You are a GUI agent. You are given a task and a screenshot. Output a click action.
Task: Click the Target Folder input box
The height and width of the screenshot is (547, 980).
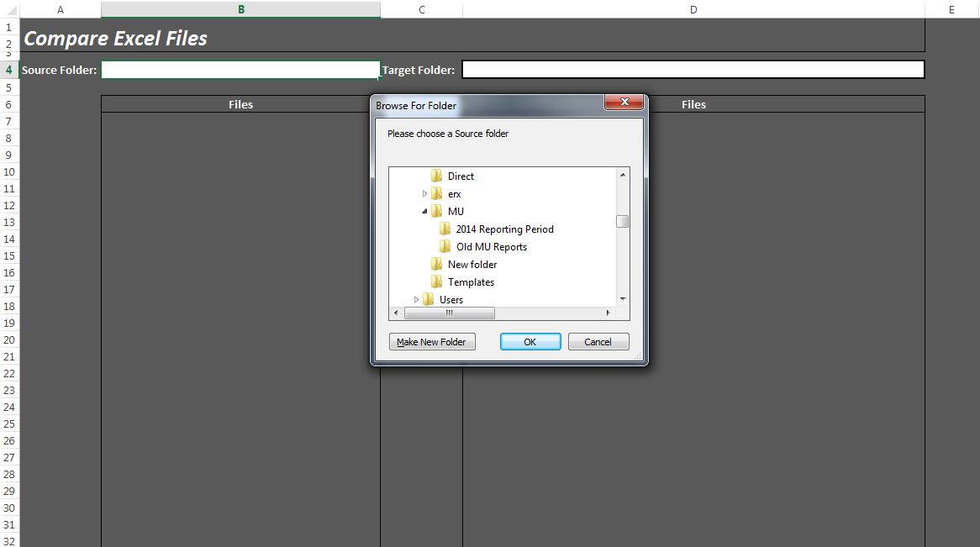tap(693, 70)
